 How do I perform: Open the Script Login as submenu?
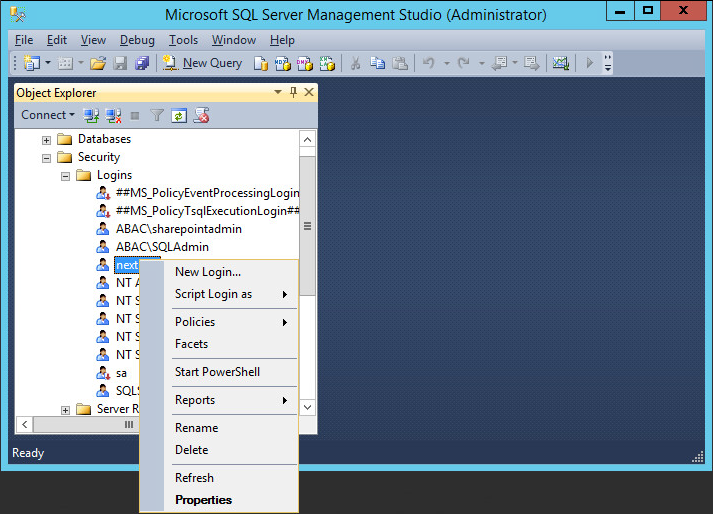point(213,294)
